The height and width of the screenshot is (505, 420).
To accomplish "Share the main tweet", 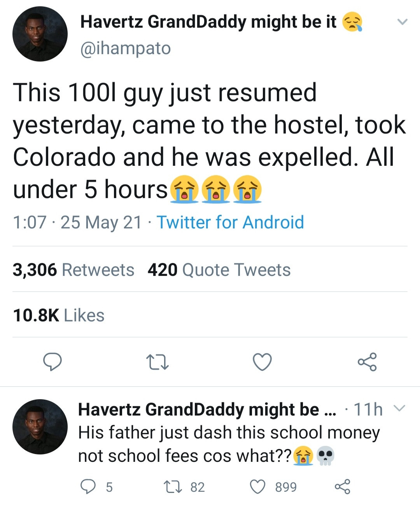I will pos(367,362).
